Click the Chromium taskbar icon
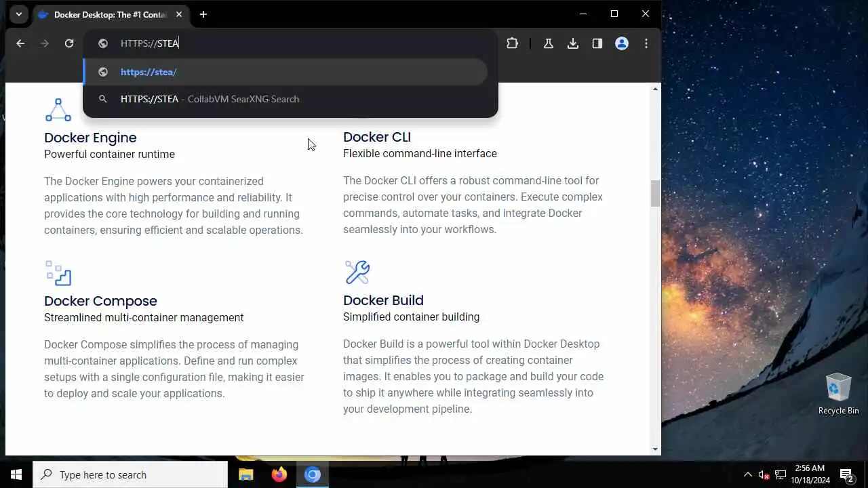868x488 pixels. 313,474
